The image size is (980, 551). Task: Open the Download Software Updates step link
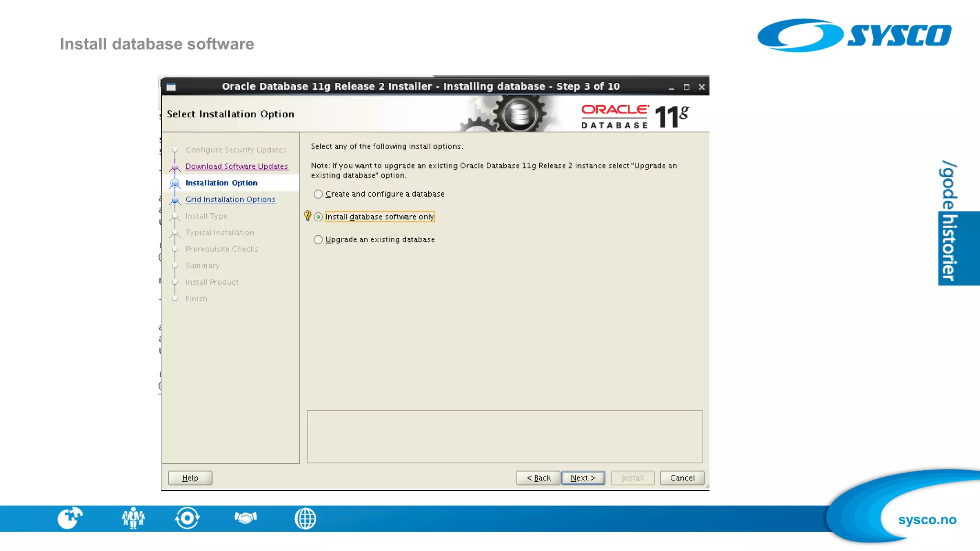(237, 166)
